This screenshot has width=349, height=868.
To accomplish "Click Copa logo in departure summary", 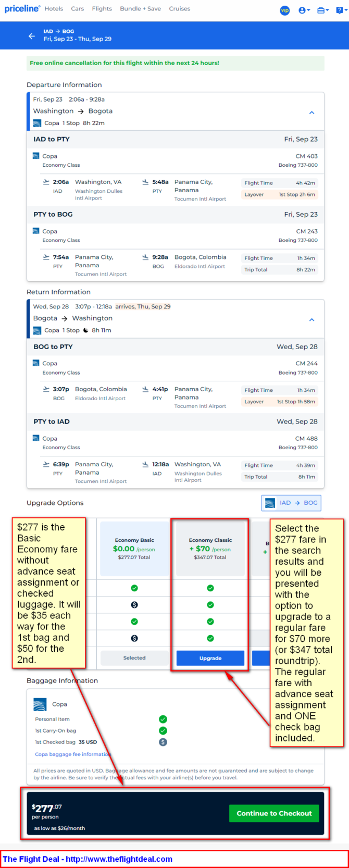I will tap(37, 123).
